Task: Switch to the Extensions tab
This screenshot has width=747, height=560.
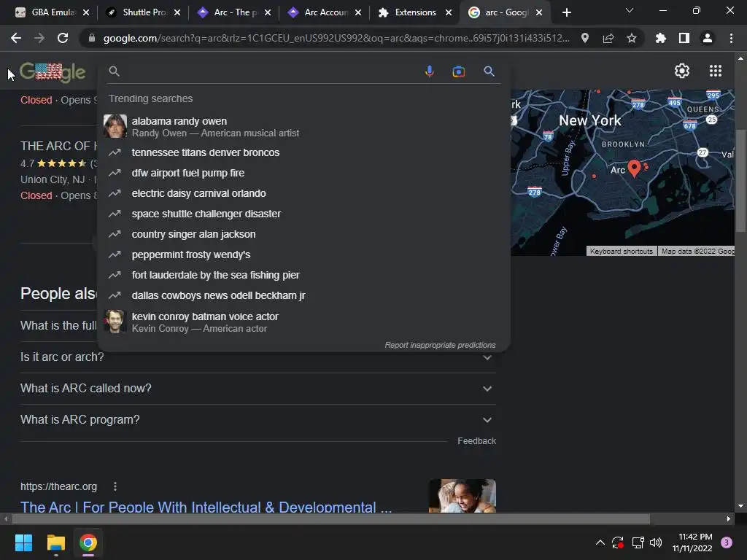Action: pyautogui.click(x=415, y=12)
